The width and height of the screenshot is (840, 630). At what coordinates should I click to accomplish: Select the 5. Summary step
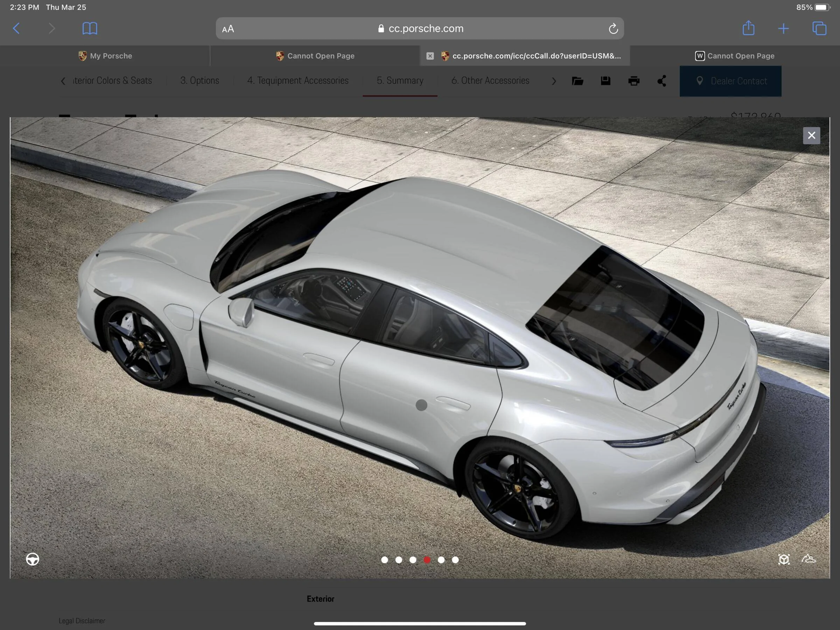click(400, 80)
